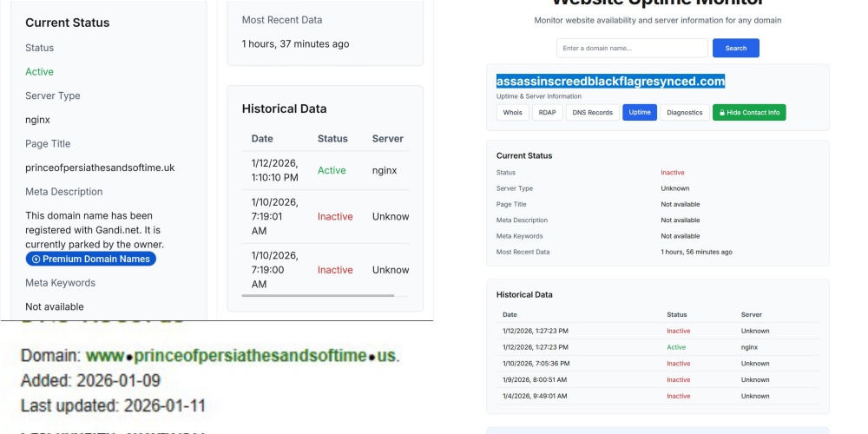
Task: Click the domain name input field
Action: click(x=632, y=49)
